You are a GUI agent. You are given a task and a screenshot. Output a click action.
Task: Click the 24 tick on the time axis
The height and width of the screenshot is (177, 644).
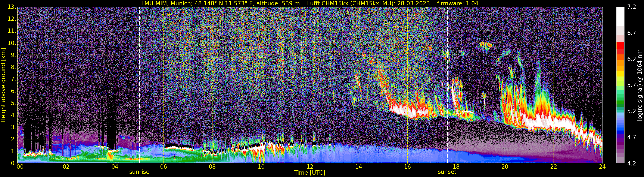pyautogui.click(x=602, y=167)
